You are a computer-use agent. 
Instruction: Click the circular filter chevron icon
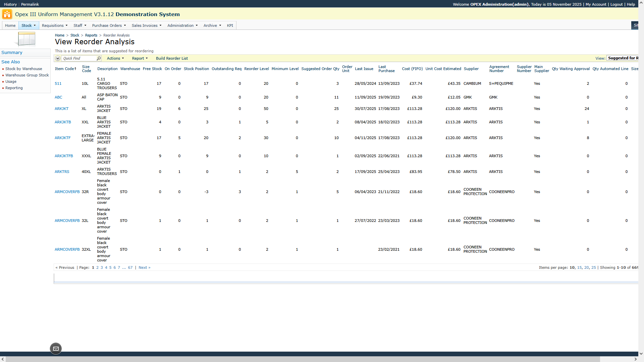[x=58, y=58]
